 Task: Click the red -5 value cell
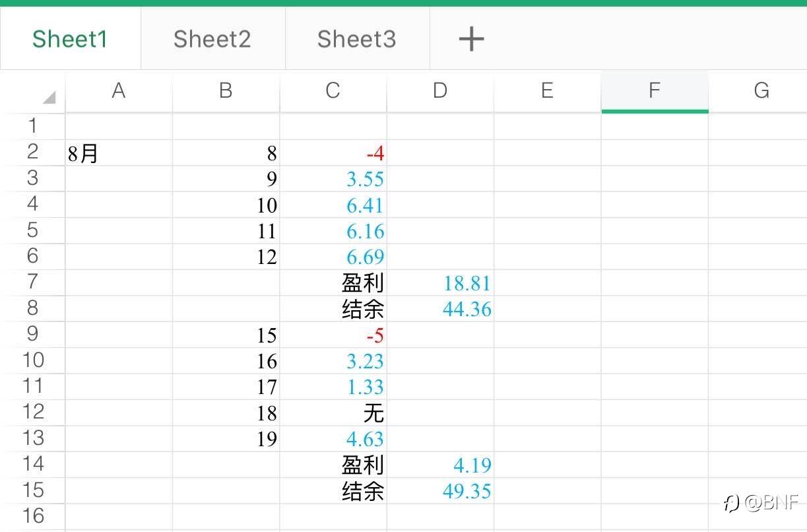click(333, 335)
